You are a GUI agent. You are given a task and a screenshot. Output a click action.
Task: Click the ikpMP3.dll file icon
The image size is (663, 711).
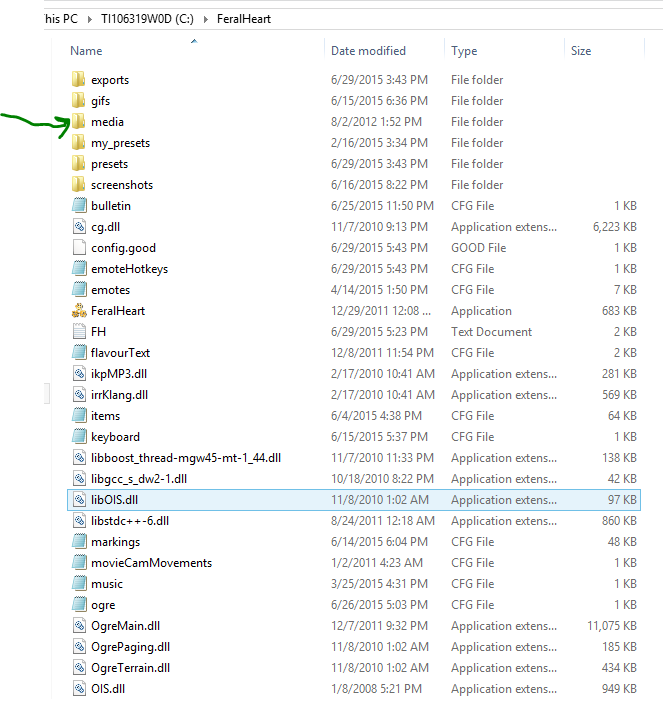coord(79,374)
